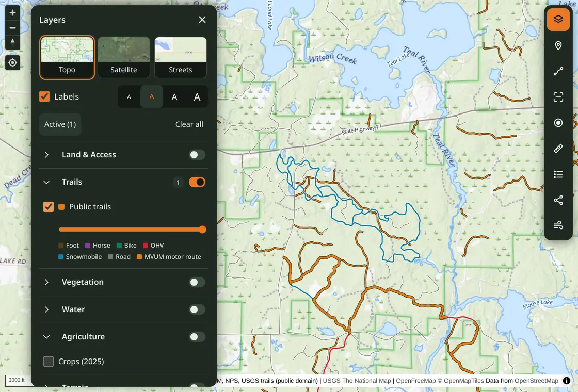Select the route drawing tool
The height and width of the screenshot is (392, 578).
click(x=558, y=71)
